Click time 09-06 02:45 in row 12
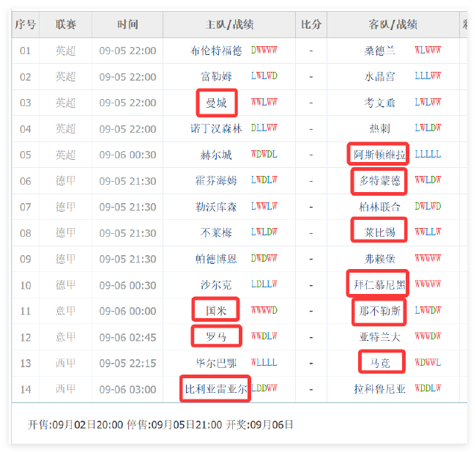Viewport: 476px width, 453px height. click(x=127, y=337)
